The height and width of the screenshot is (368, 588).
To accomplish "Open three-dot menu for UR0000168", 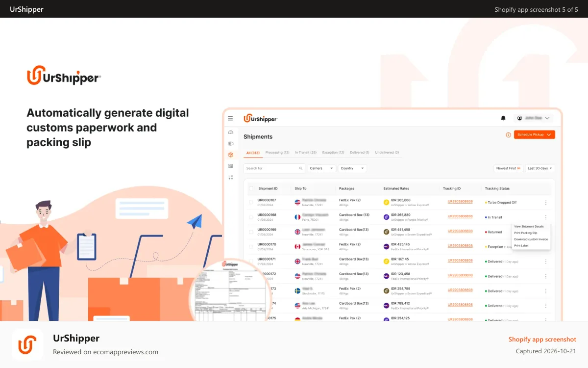I will tap(546, 217).
